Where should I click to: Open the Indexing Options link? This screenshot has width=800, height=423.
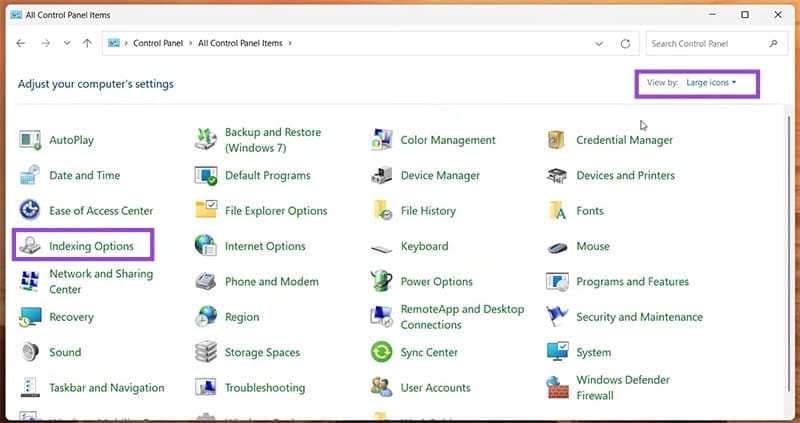pyautogui.click(x=91, y=246)
